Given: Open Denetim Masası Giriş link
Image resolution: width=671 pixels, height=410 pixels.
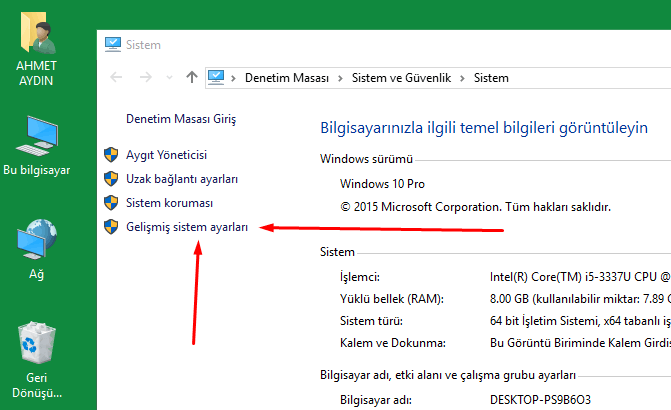Looking at the screenshot, I should 181,119.
